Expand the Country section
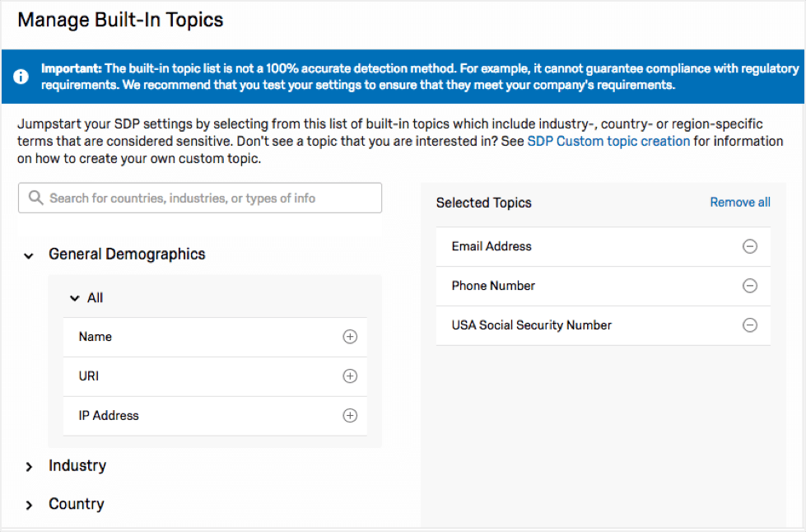Image resolution: width=806 pixels, height=532 pixels. 29,505
